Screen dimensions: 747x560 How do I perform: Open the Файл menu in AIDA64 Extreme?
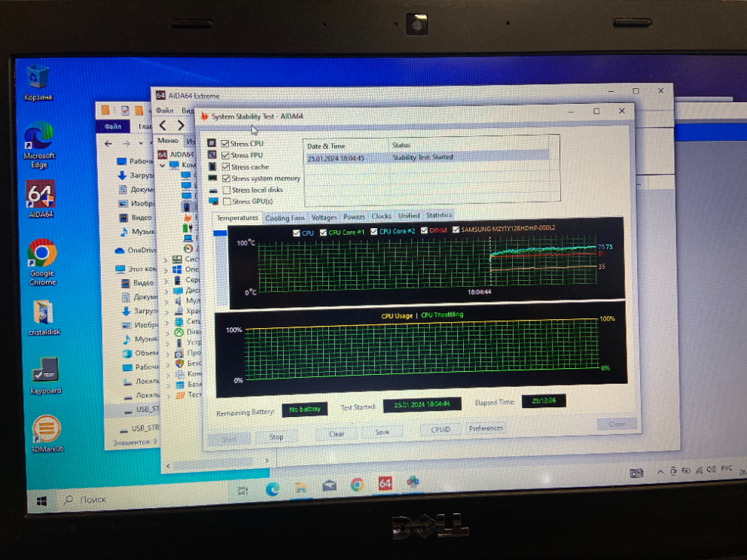165,111
